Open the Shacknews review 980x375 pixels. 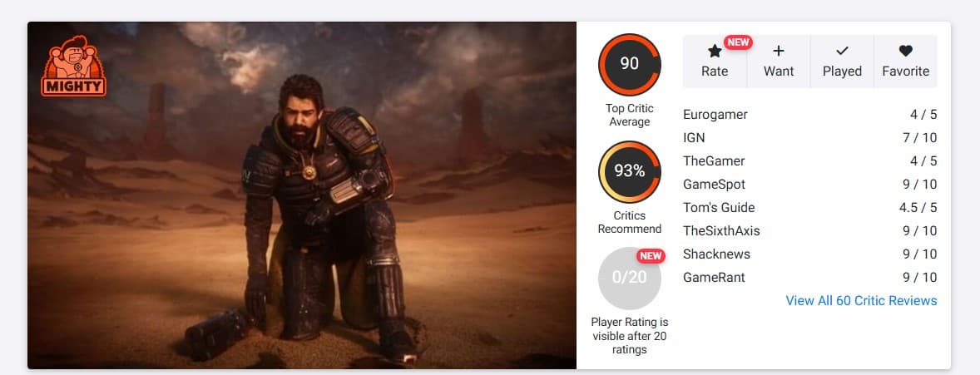810,254
